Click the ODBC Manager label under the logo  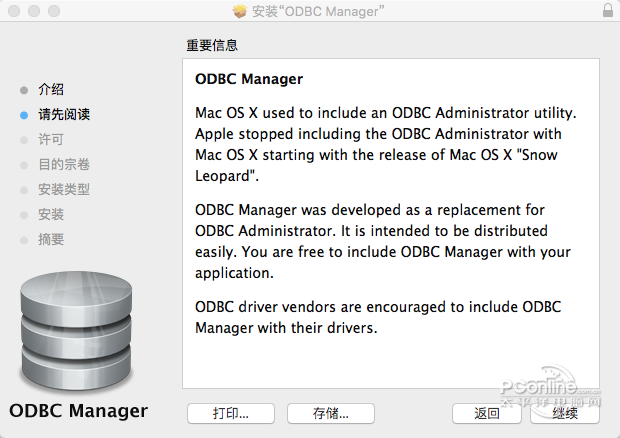point(78,411)
